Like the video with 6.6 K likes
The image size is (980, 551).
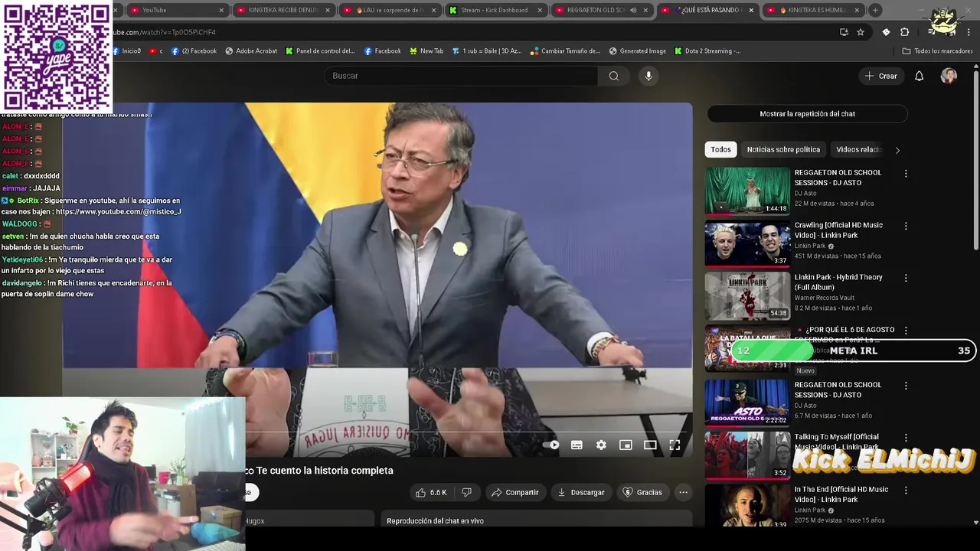(432, 492)
